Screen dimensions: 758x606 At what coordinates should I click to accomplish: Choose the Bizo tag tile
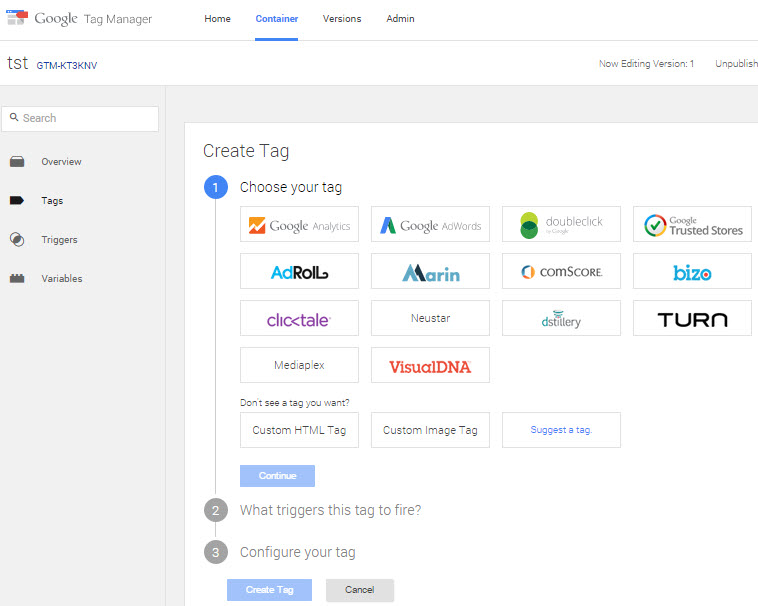(x=692, y=271)
